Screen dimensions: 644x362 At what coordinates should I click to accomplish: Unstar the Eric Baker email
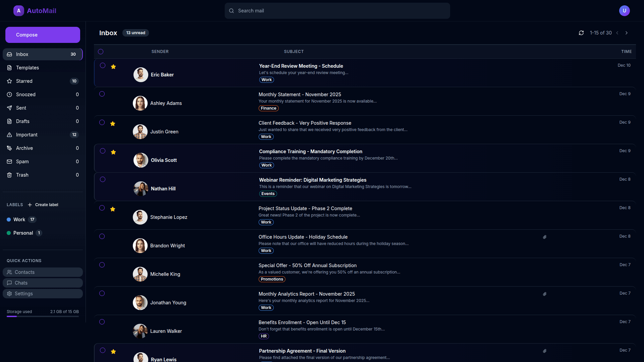[x=113, y=67]
